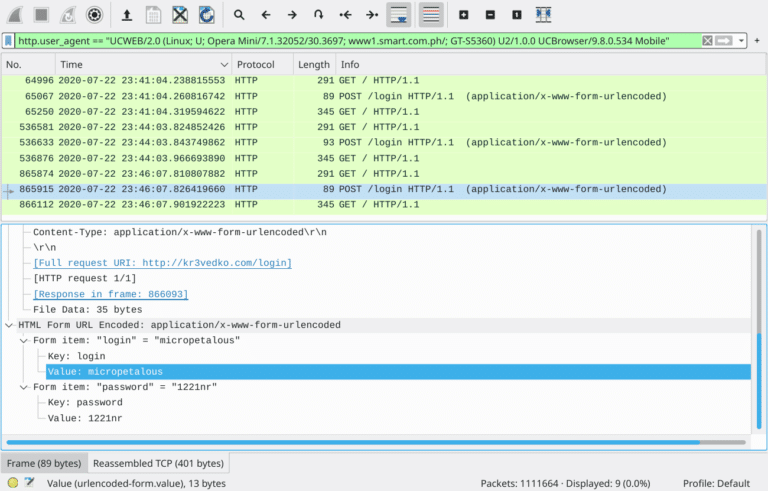Viewport: 768px width, 491px height.
Task: Add a filter button plus icon
Action: click(x=757, y=41)
